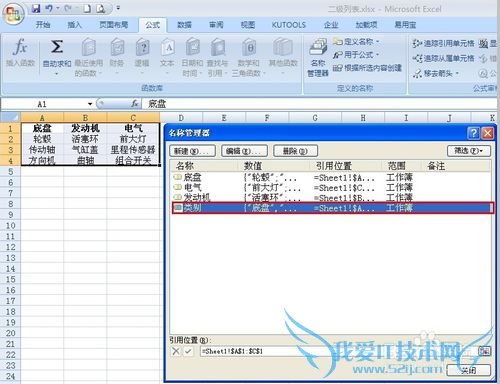Switch to the Insert (插入) tab
Image resolution: width=500 pixels, height=384 pixels.
[x=74, y=25]
